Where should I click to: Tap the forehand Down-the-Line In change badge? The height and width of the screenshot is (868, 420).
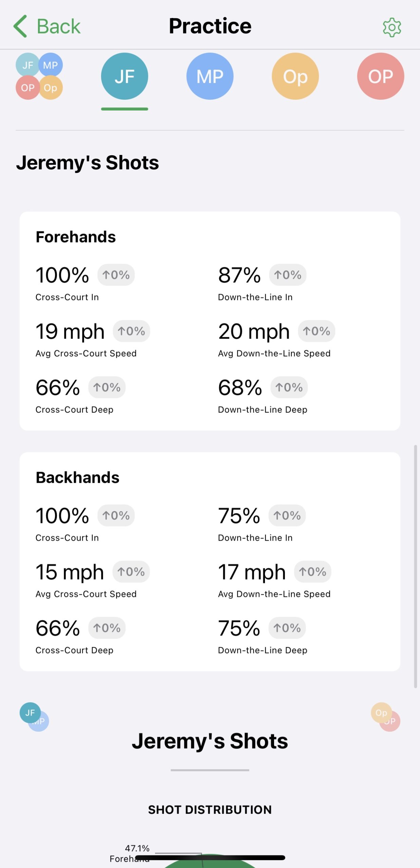(x=288, y=275)
